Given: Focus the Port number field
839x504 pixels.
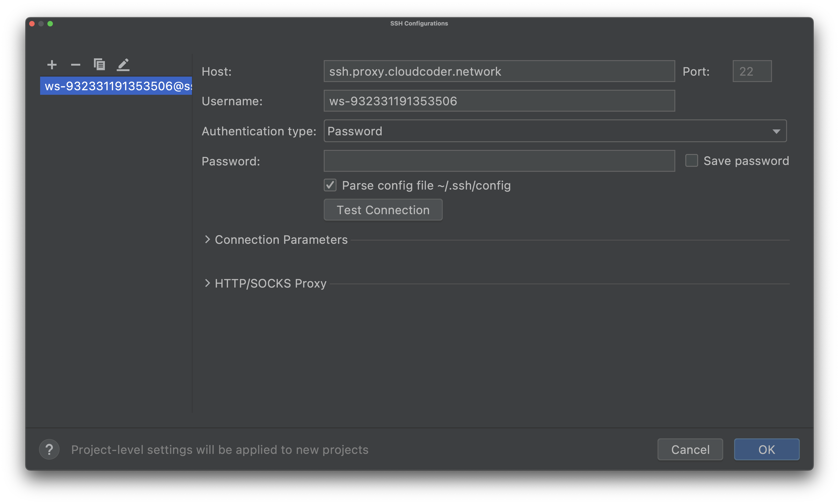Looking at the screenshot, I should [x=752, y=71].
